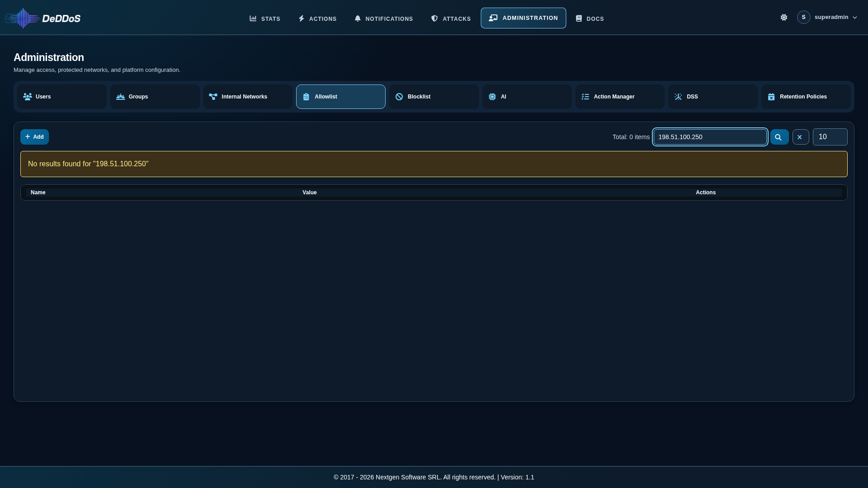868x488 pixels.
Task: Click the superadmin avatar circle
Action: [803, 17]
